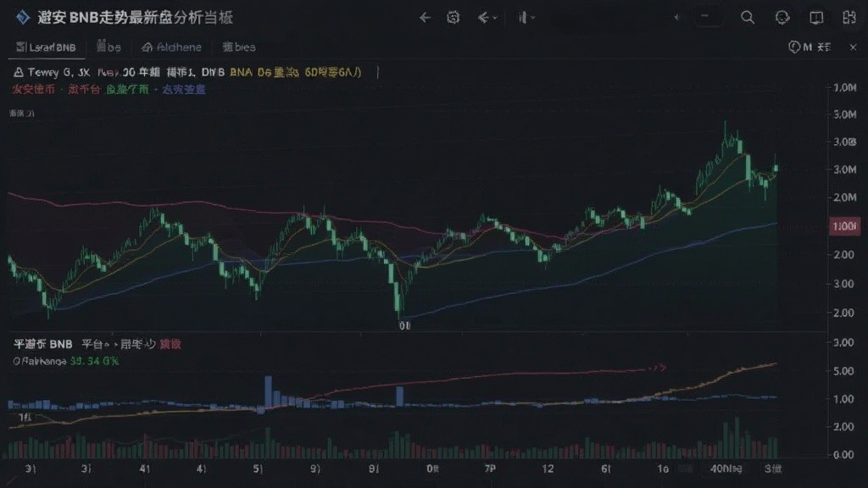The image size is (868, 488).
Task: Click the '12' label on time axis
Action: click(x=548, y=469)
